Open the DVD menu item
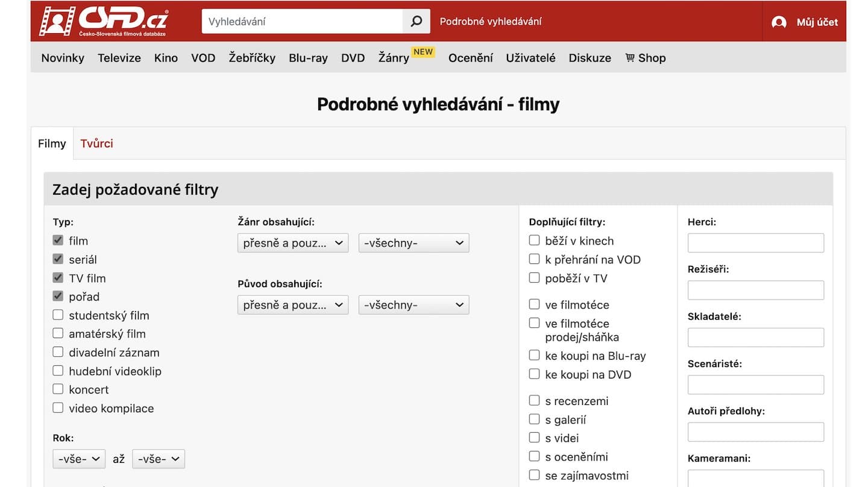Viewport: 868px width, 487px height. pyautogui.click(x=353, y=58)
